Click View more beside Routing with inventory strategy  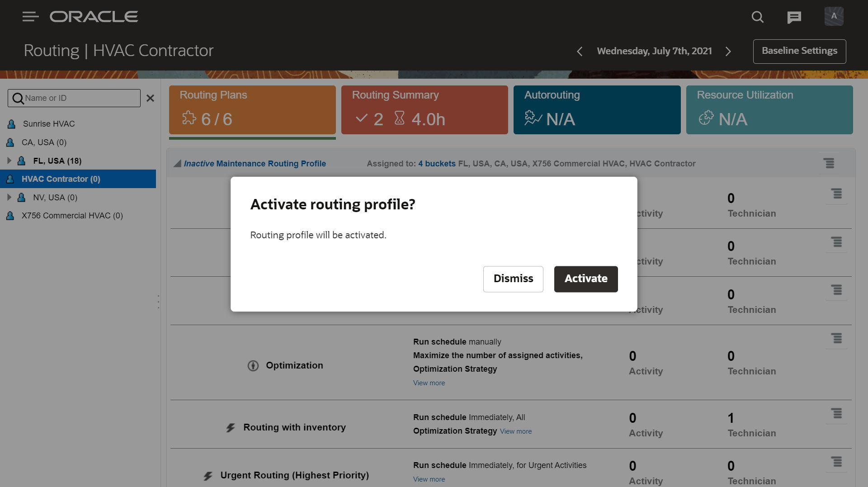(516, 431)
